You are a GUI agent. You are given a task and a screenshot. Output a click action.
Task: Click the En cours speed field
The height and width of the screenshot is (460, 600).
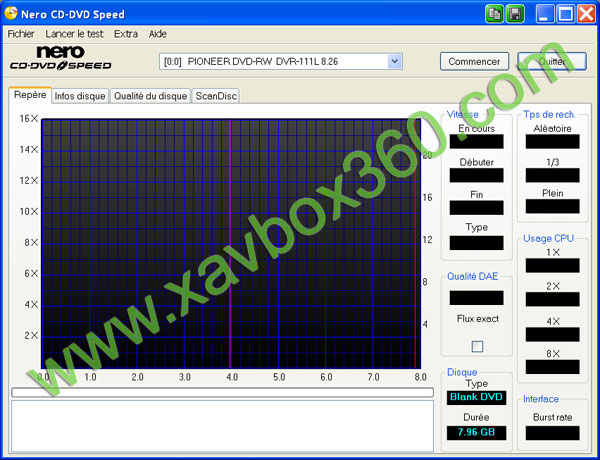[x=476, y=142]
